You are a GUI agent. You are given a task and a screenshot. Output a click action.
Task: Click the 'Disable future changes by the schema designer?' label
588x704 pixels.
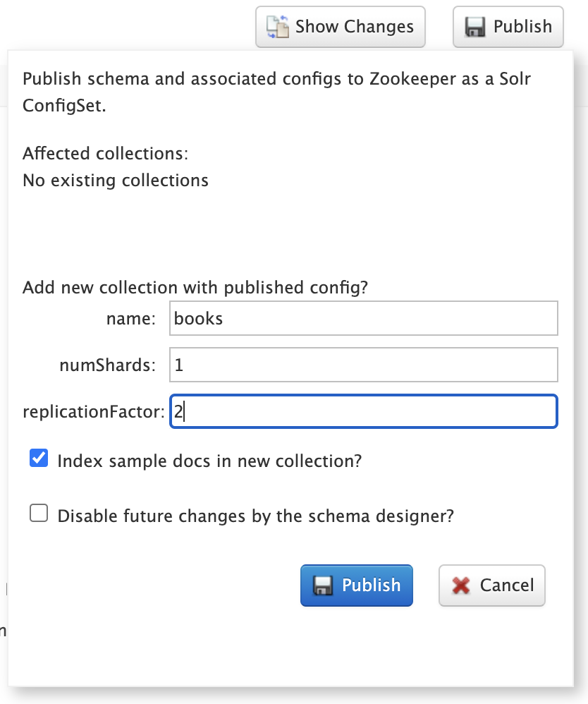(x=255, y=516)
